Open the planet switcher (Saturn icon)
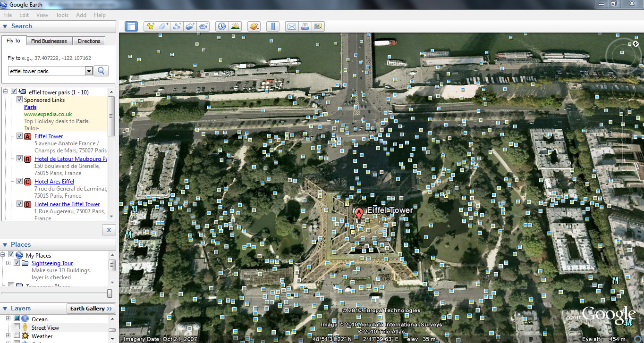Viewport: 644px width, 343px height. (254, 26)
